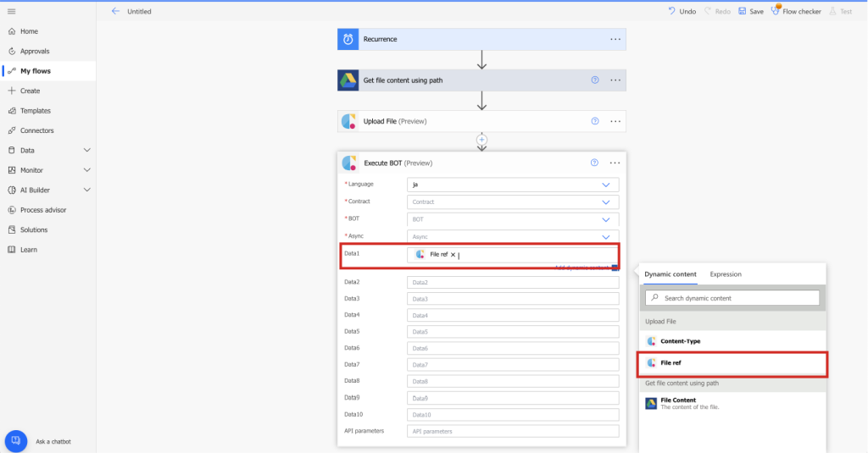Click the Create plus icon

(12, 91)
